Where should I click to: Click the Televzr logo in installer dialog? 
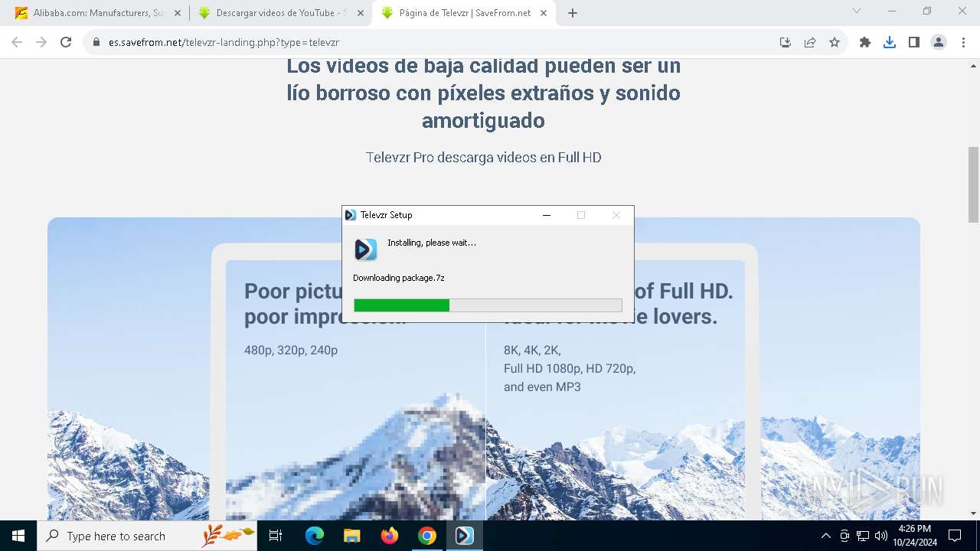point(365,249)
